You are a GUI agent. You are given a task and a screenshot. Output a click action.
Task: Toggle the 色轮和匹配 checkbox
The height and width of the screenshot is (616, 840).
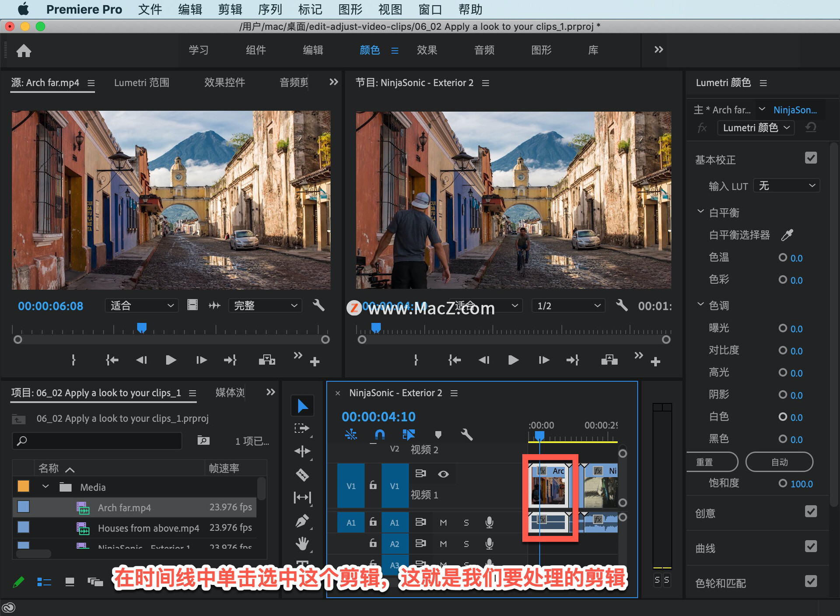811,581
